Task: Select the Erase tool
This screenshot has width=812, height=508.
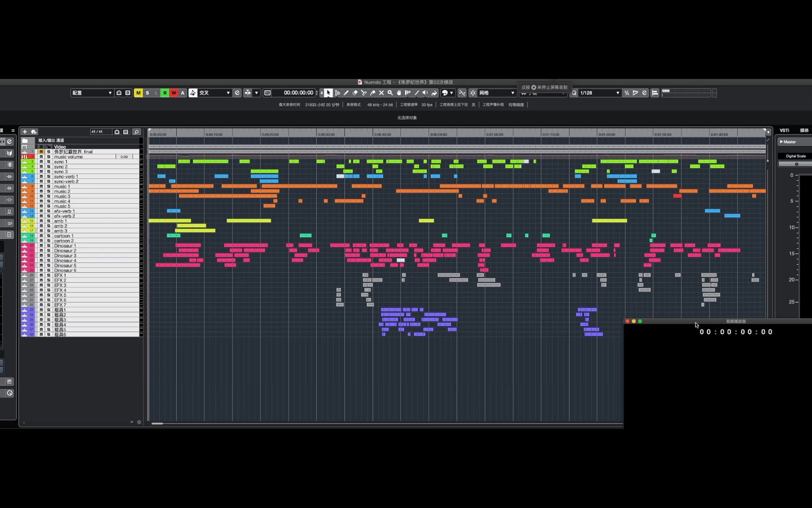Action: click(x=355, y=93)
